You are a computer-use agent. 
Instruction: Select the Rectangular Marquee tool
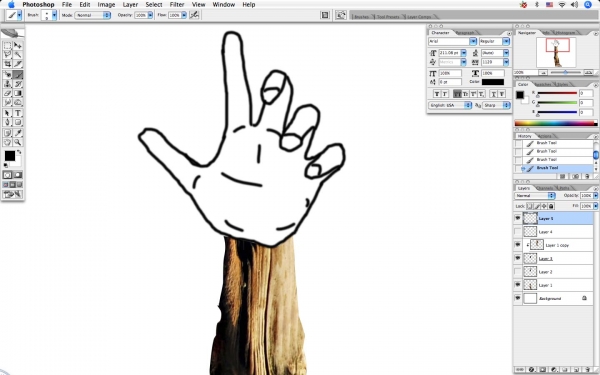pyautogui.click(x=7, y=46)
